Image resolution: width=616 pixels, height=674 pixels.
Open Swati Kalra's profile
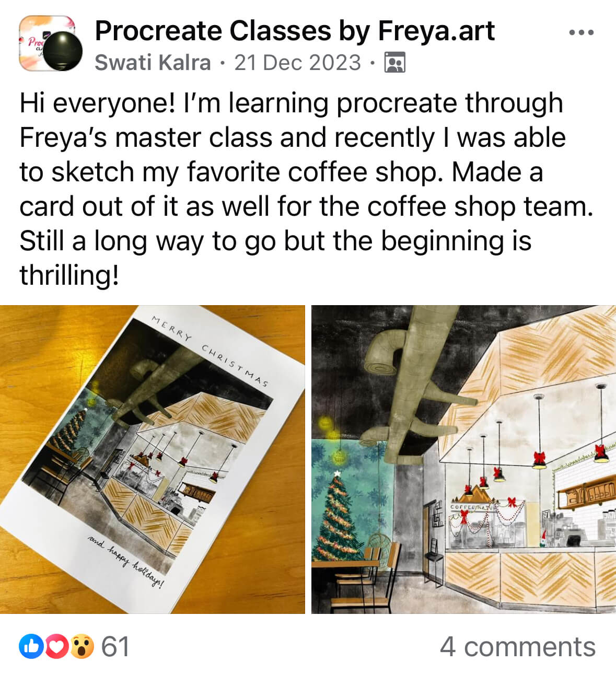click(x=153, y=63)
